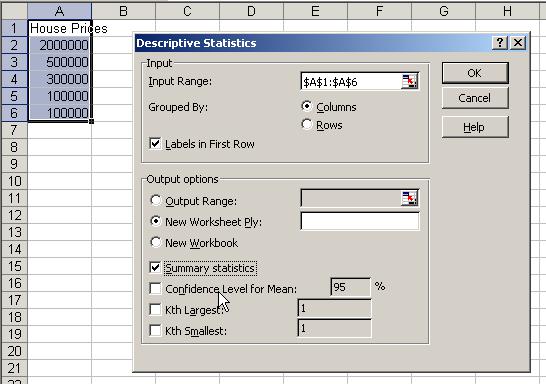Screen dimensions: 546x384
Task: Click the New Worksheet Ply name field
Action: pyautogui.click(x=360, y=221)
